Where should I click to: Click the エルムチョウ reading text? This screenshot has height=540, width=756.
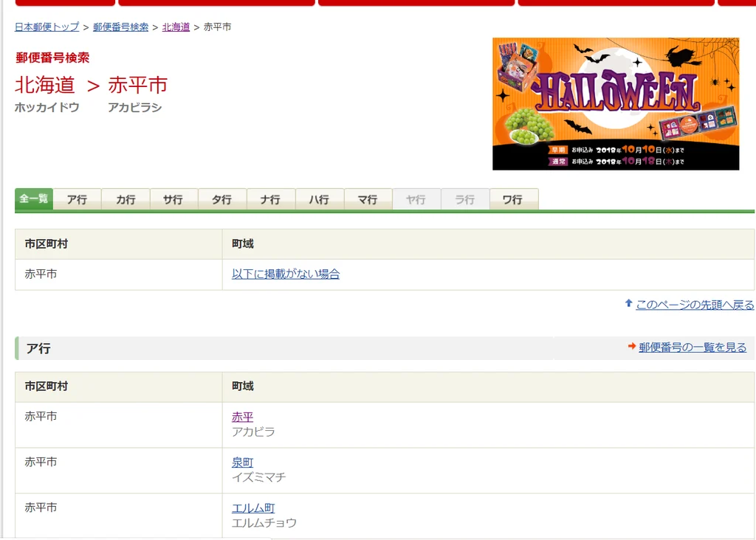click(264, 522)
